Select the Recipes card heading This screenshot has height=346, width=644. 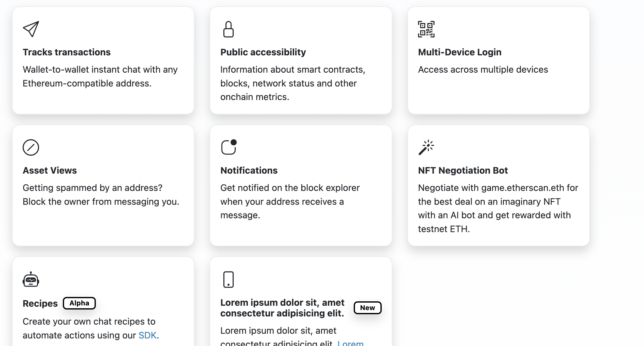pyautogui.click(x=40, y=304)
